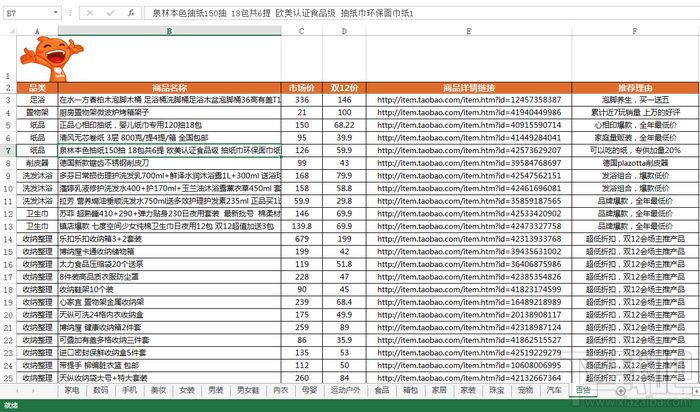Click the 双12 price cell 68.22
Image resolution: width=700 pixels, height=412 pixels.
coord(344,125)
